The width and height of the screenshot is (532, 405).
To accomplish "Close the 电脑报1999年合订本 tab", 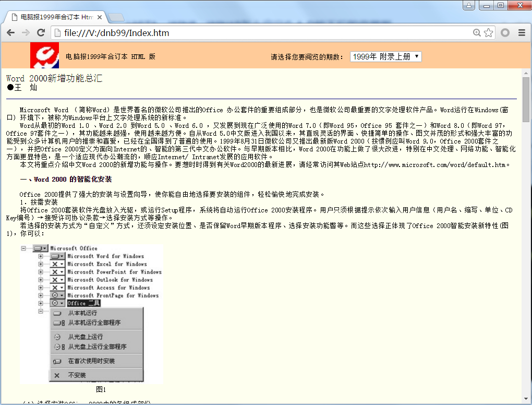I will tap(100, 17).
